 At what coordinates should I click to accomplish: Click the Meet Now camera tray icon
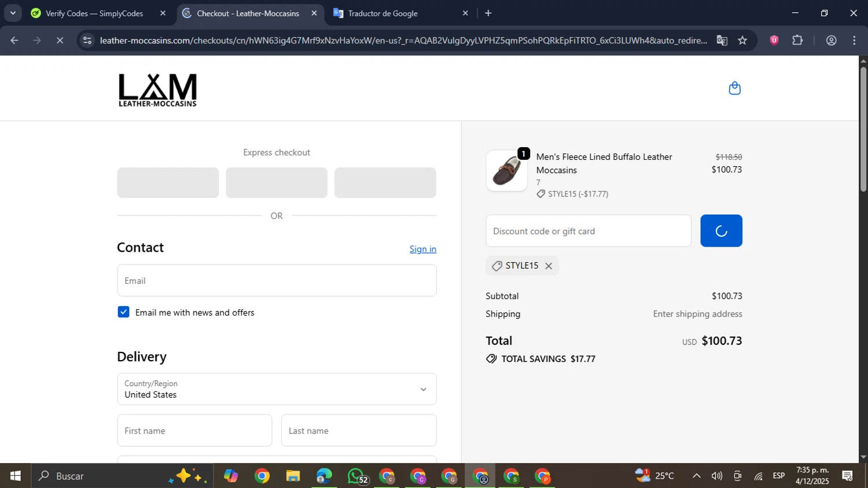pyautogui.click(x=737, y=476)
